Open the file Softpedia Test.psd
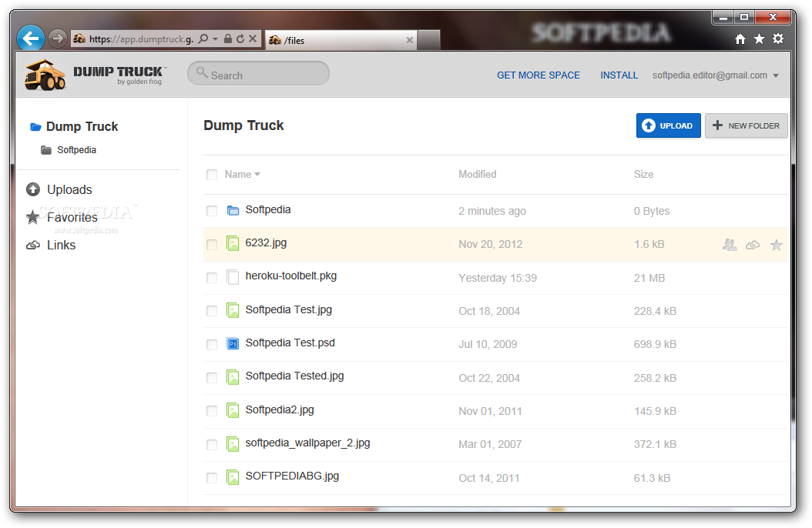This screenshot has height=528, width=812. point(290,343)
